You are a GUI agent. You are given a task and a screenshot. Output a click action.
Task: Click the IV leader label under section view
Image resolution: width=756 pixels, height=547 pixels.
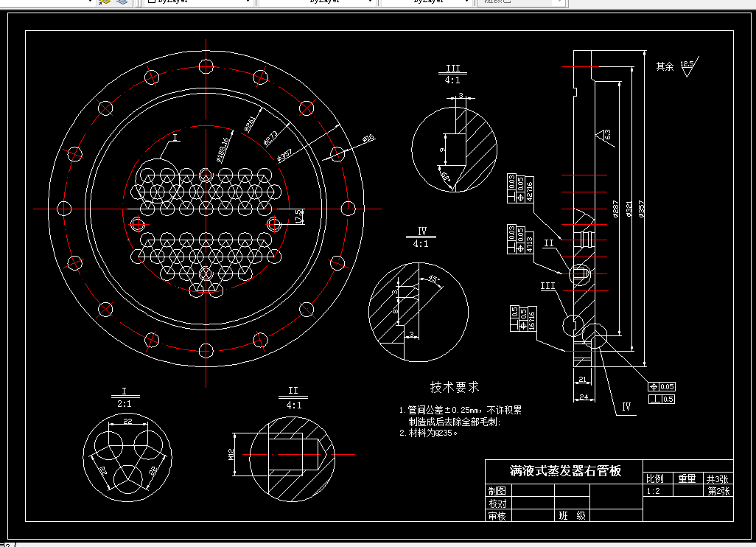pos(626,407)
